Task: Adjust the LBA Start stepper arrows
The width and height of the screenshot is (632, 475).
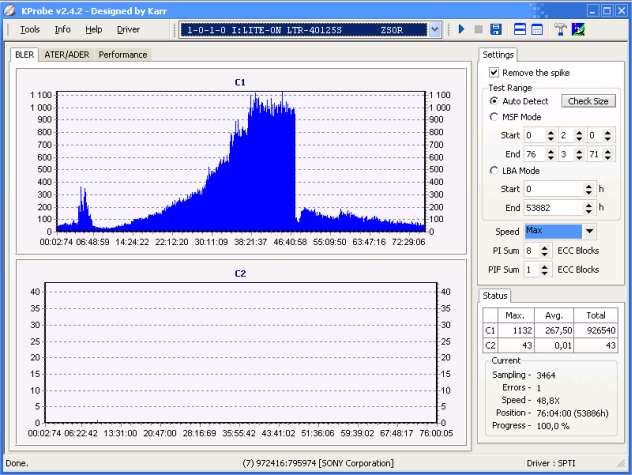Action: click(588, 189)
